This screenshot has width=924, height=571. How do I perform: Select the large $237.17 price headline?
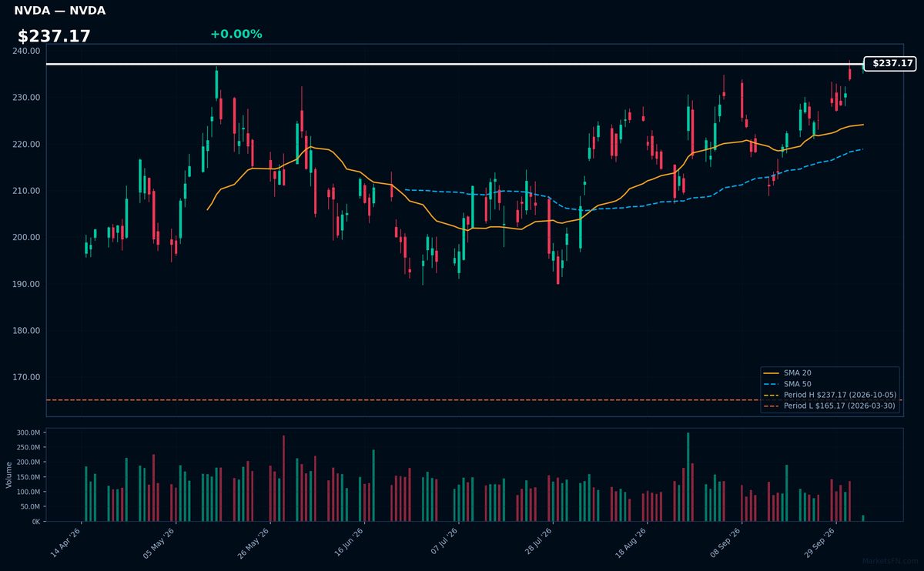point(54,36)
